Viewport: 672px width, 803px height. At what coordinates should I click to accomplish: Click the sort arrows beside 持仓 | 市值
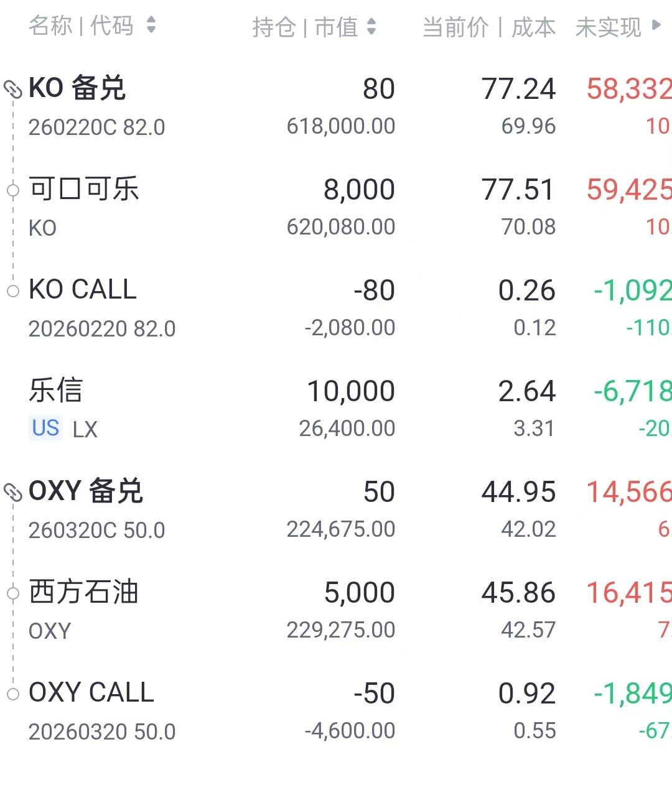pyautogui.click(x=371, y=27)
